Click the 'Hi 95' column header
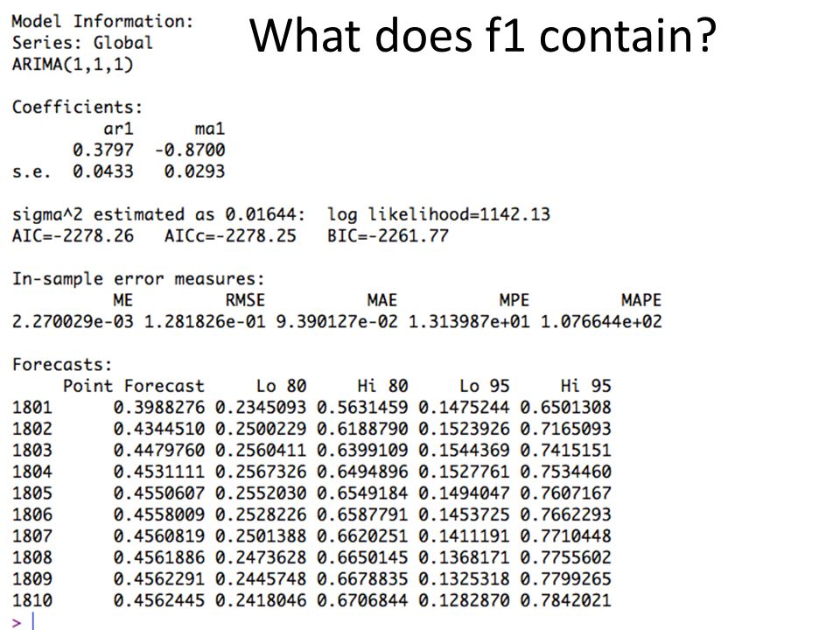The width and height of the screenshot is (840, 630). pos(585,386)
